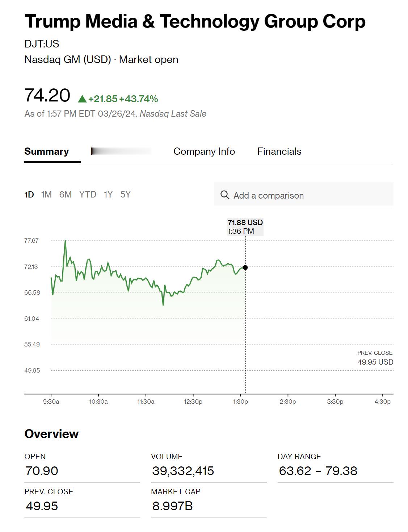The width and height of the screenshot is (408, 532).
Task: Click the +21.85 price change value
Action: coord(103,99)
